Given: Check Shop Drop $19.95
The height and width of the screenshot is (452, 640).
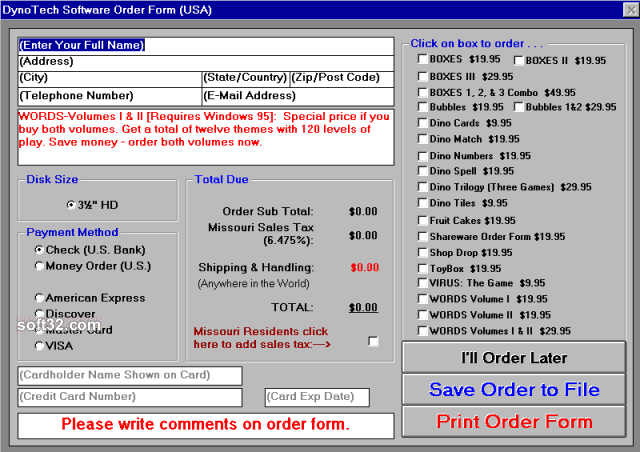Looking at the screenshot, I should coord(422,253).
